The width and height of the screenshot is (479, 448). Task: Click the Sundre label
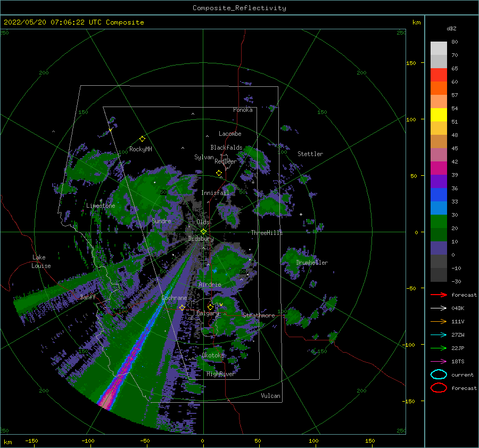162,221
